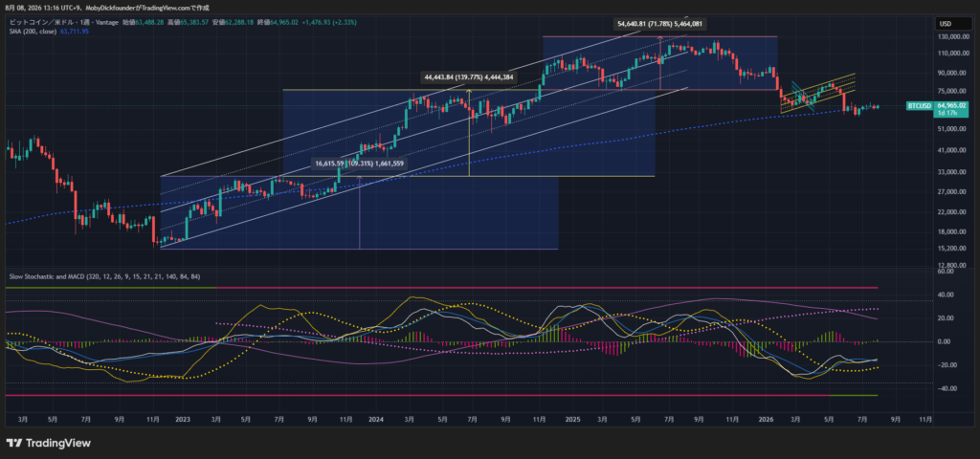Click the 90,000.00 price axis label
980x459 pixels.
pos(950,73)
